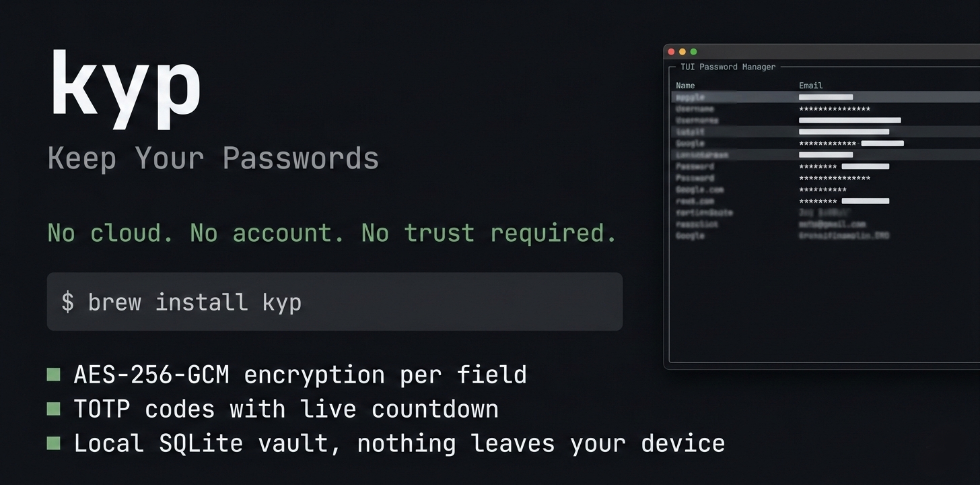Click TOTP codes with live countdown text

pos(286,409)
